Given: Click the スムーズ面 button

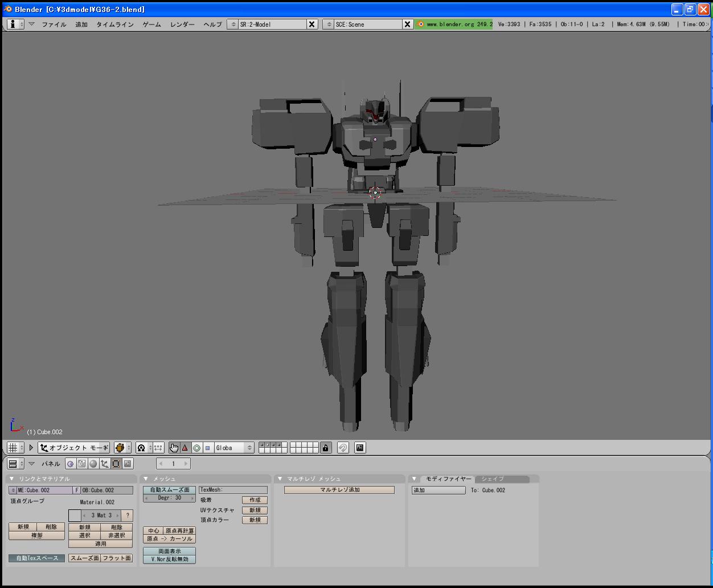Looking at the screenshot, I should pos(84,558).
